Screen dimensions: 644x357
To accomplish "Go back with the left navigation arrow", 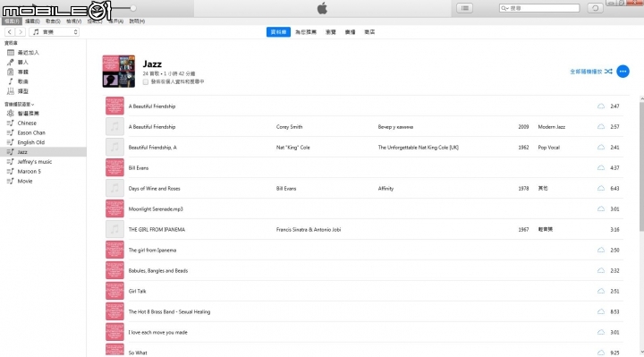I will 10,32.
